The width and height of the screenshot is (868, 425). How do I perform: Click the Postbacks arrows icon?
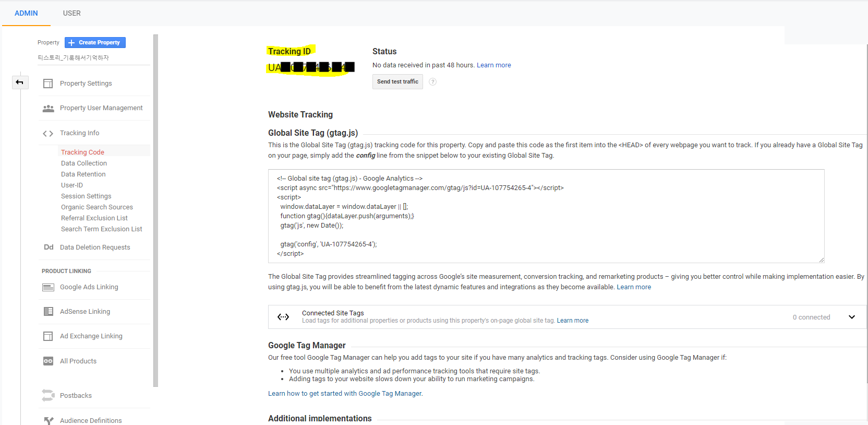tap(48, 396)
